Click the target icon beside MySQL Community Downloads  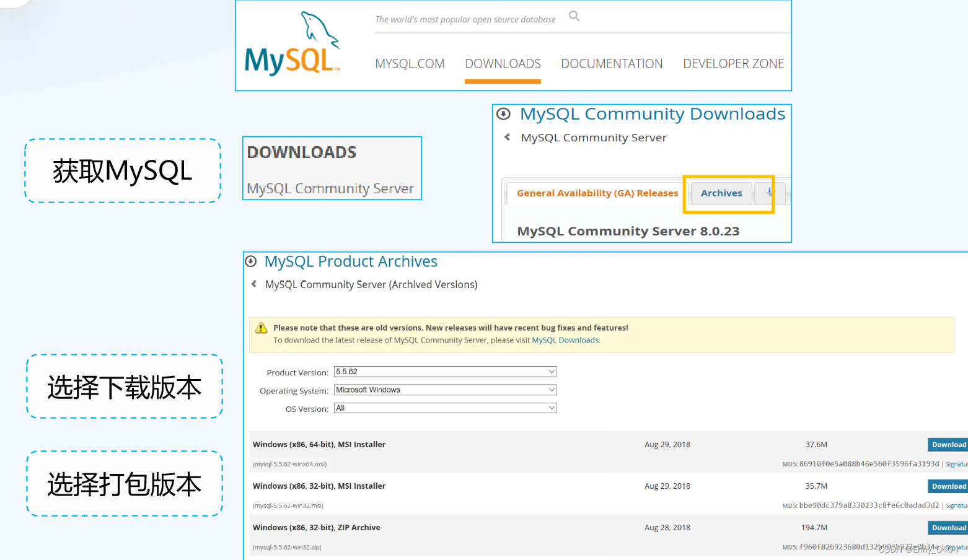[503, 113]
